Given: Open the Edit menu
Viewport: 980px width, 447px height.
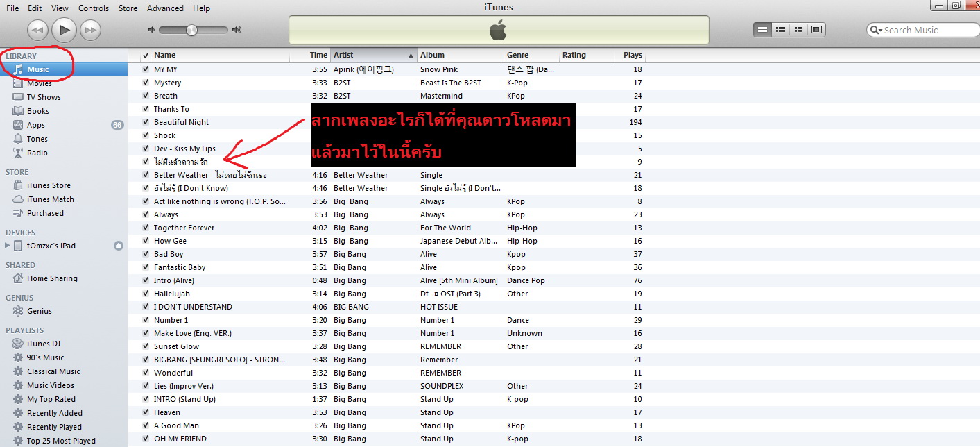Looking at the screenshot, I should point(35,8).
